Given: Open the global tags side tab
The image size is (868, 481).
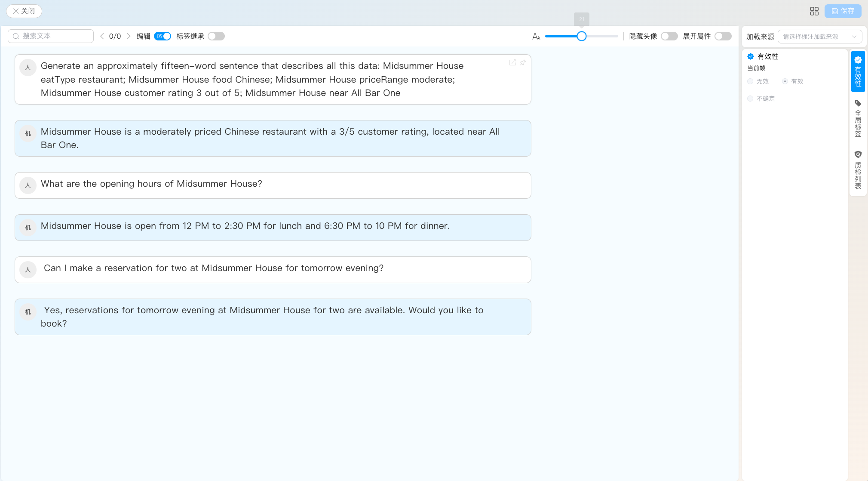Looking at the screenshot, I should [x=858, y=118].
